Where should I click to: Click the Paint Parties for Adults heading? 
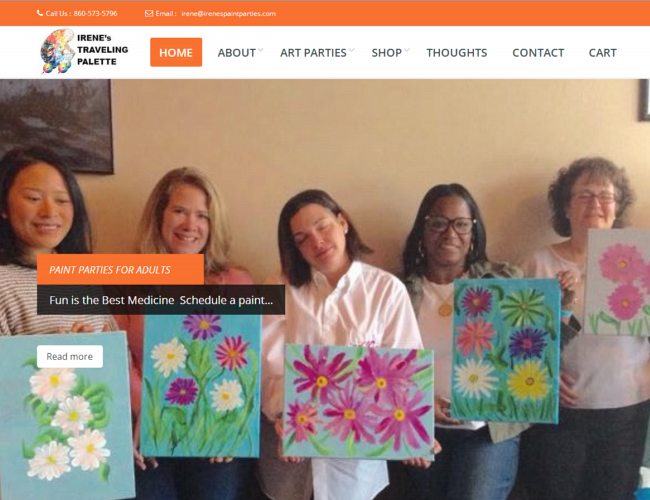110,270
